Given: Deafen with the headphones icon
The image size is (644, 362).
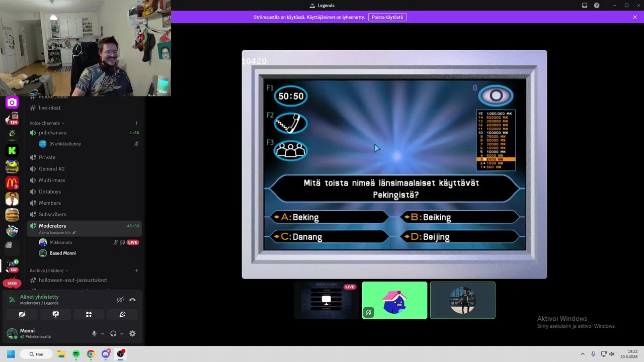Looking at the screenshot, I should [x=113, y=333].
